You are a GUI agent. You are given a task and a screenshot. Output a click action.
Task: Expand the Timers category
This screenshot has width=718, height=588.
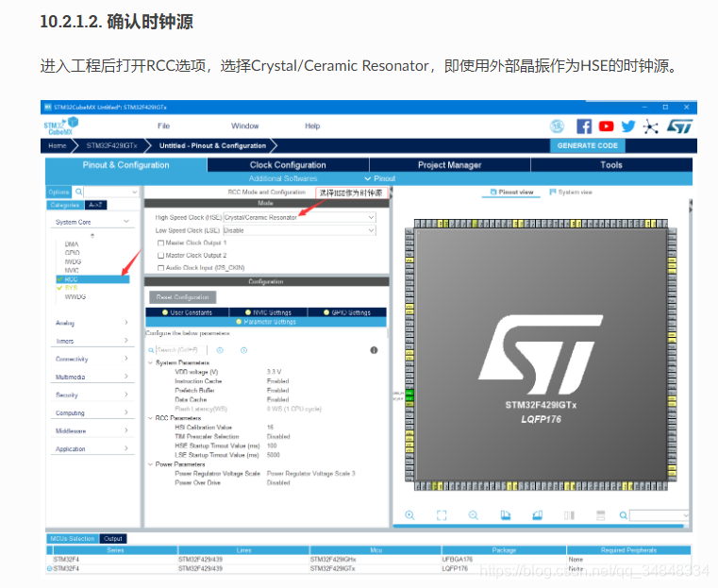[x=92, y=341]
